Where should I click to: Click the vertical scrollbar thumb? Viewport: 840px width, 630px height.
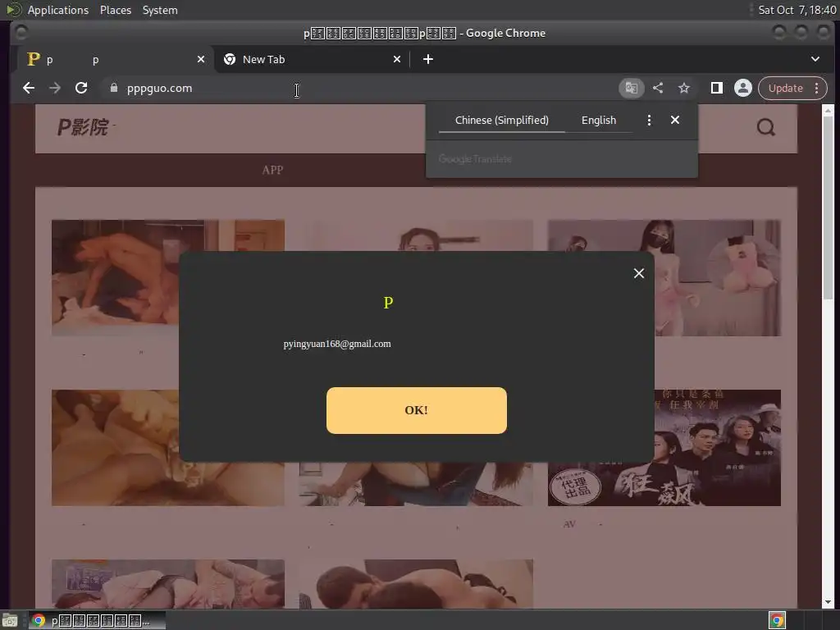click(828, 208)
